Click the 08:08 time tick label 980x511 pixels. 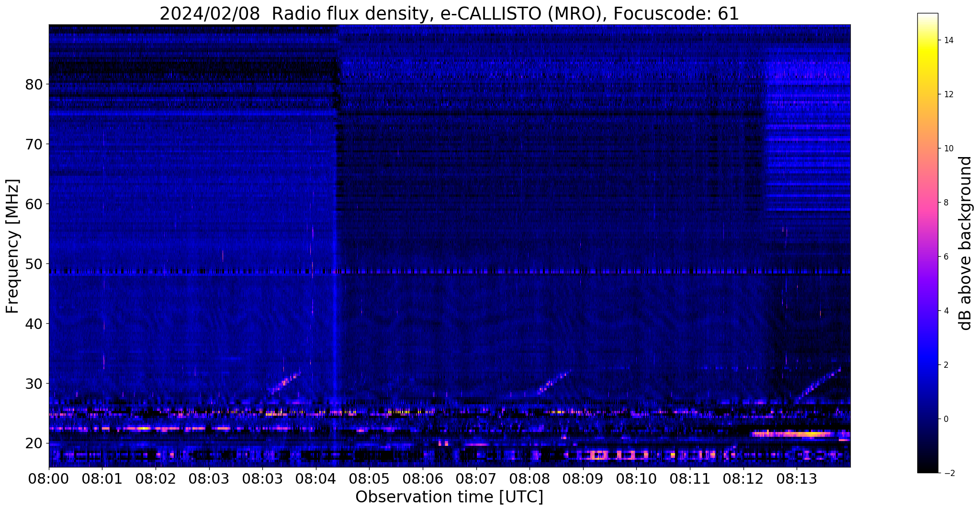tap(529, 479)
